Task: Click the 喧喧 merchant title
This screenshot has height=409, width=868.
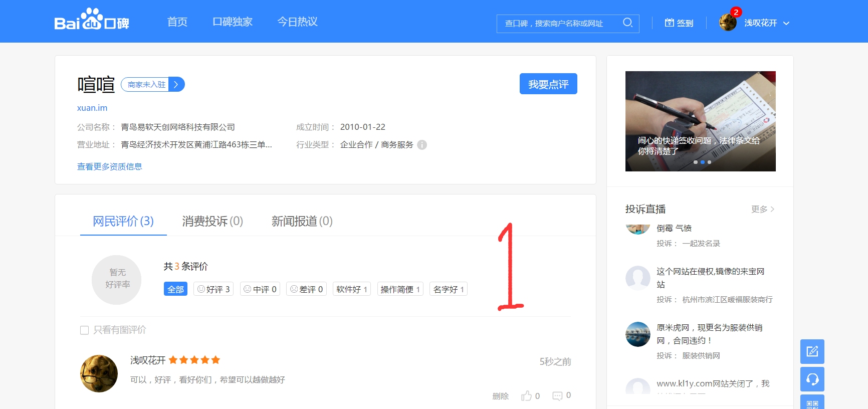Action: 96,85
